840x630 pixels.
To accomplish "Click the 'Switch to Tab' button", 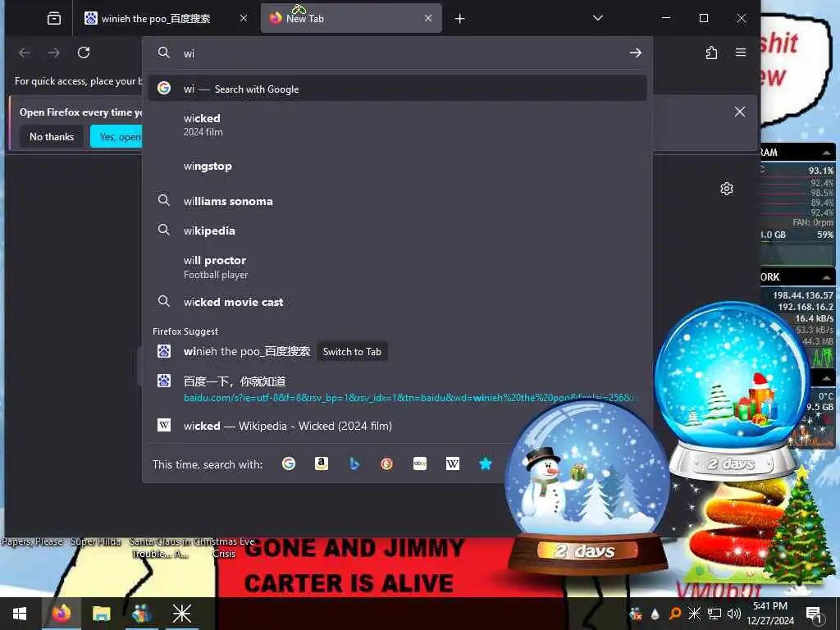I will tap(352, 352).
